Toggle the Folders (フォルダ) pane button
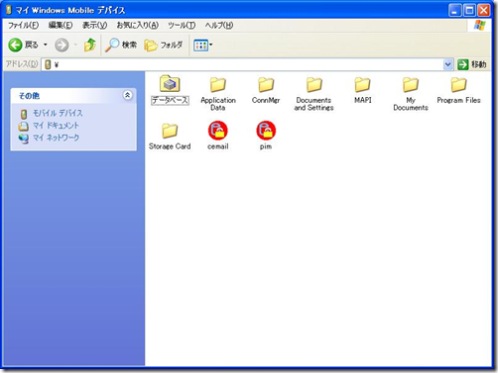498x373 pixels. (x=163, y=45)
